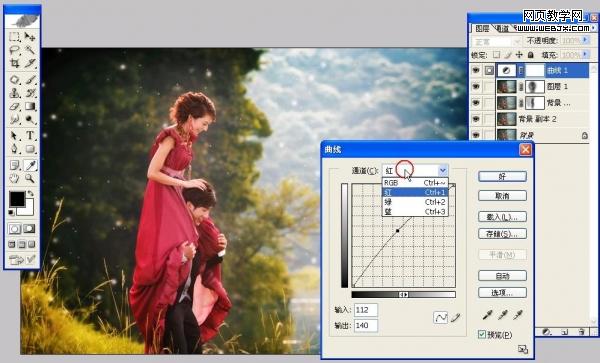Open the 填充 fill slider arrow
Image resolution: width=600 pixels, height=363 pixels.
click(x=585, y=55)
